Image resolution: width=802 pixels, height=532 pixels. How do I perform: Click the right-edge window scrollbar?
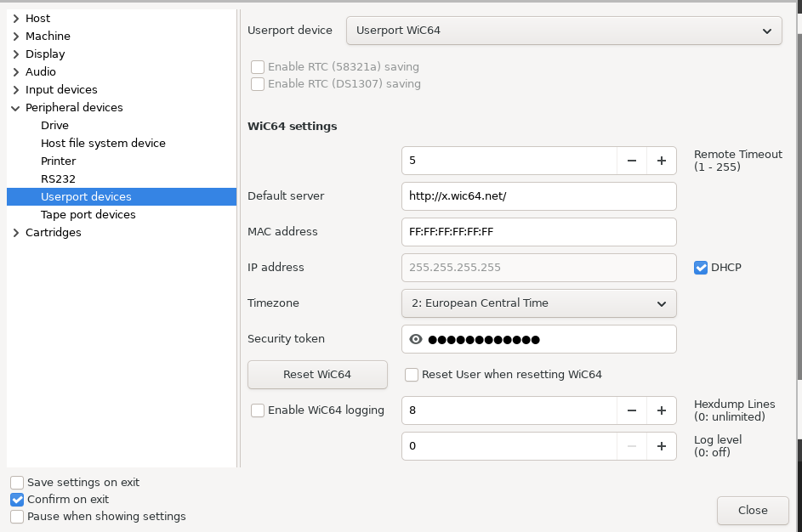point(799,205)
